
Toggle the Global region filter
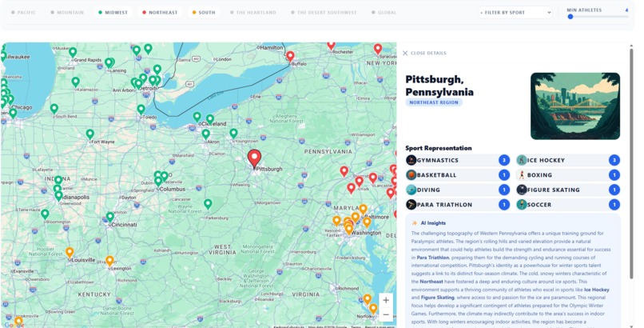[x=384, y=12]
